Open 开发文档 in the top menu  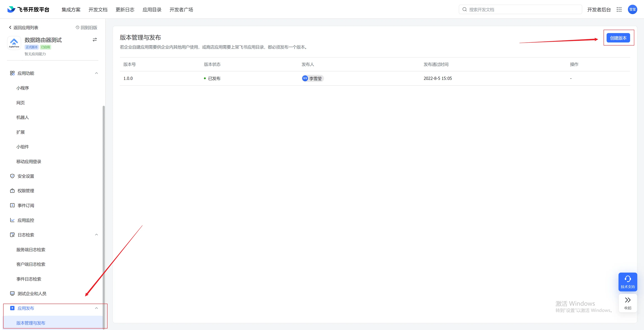coord(98,10)
